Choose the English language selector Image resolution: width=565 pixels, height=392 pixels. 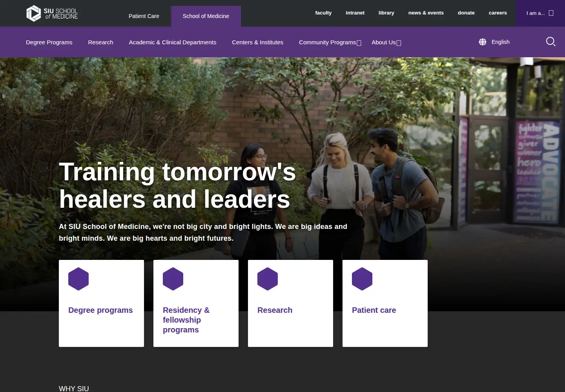click(494, 42)
